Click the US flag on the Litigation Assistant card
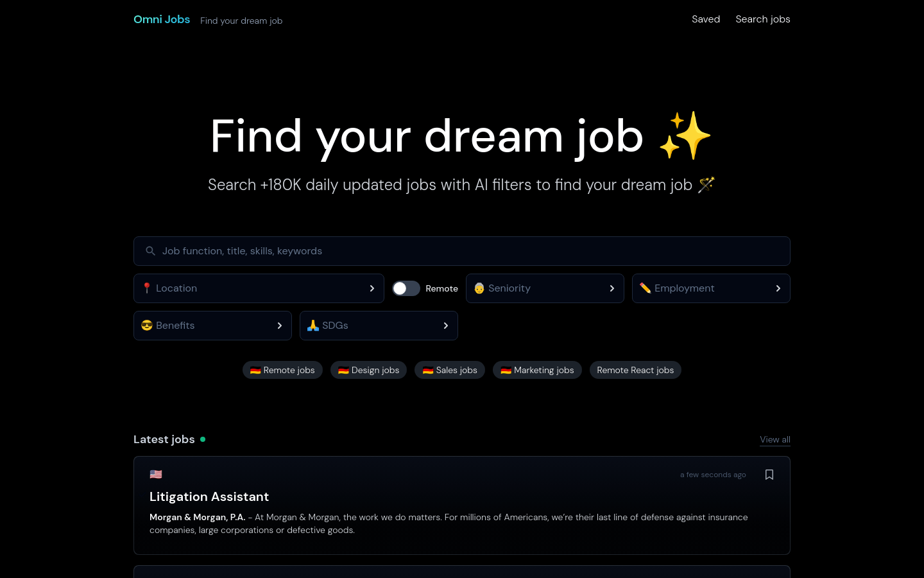 click(x=156, y=474)
